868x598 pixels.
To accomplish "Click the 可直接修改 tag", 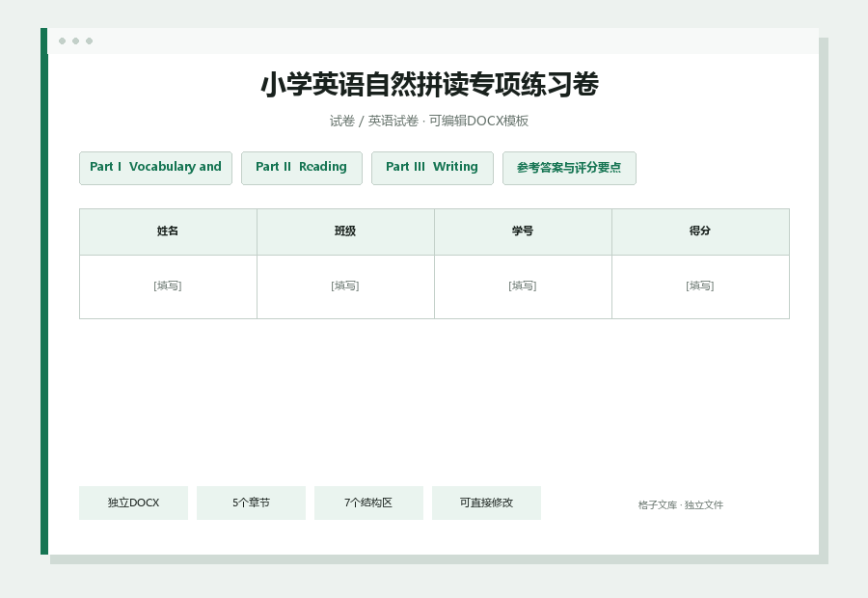I will pyautogui.click(x=486, y=503).
